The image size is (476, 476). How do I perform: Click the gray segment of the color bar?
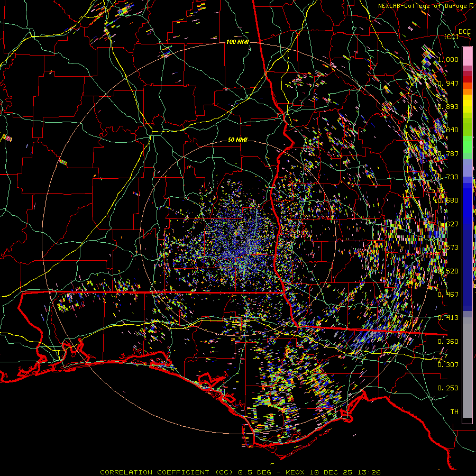click(x=467, y=368)
